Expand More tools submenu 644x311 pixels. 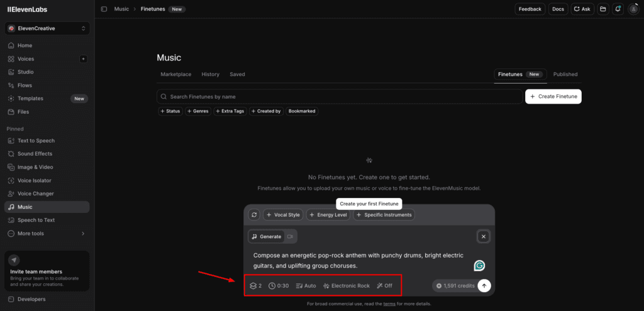pyautogui.click(x=47, y=234)
